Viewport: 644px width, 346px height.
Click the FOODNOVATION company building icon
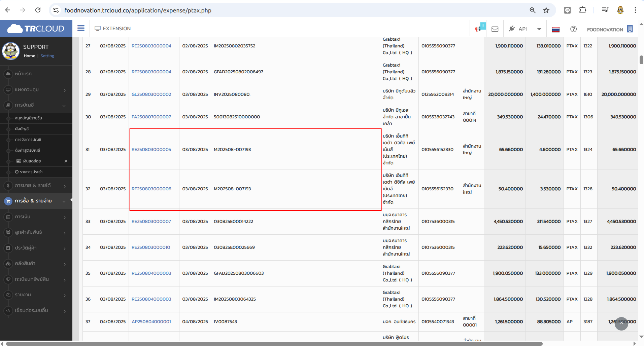[x=630, y=29]
